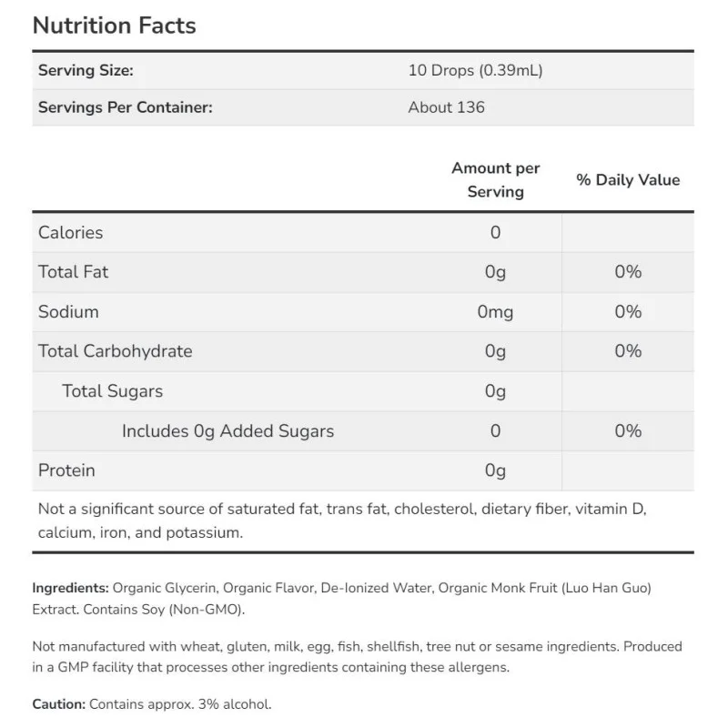The height and width of the screenshot is (728, 728).
Task: Click the bold Caution label
Action: [58, 703]
